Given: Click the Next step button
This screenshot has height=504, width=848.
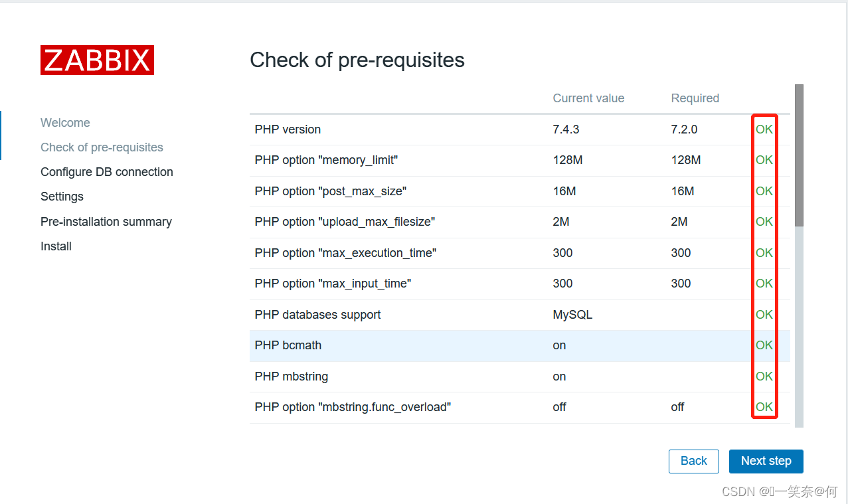Looking at the screenshot, I should coord(766,461).
